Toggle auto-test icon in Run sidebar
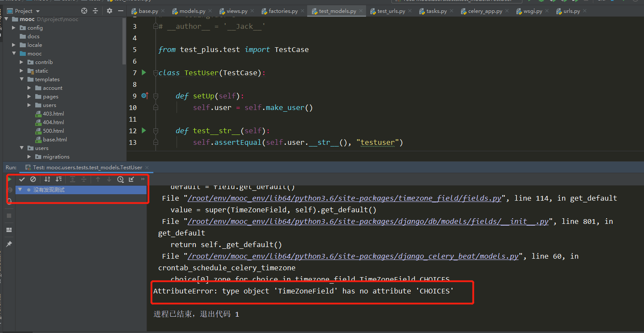The height and width of the screenshot is (333, 644). point(9,201)
